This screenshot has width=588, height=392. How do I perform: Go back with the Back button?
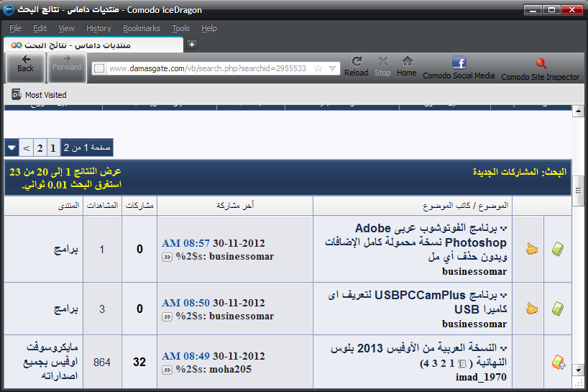[x=25, y=68]
